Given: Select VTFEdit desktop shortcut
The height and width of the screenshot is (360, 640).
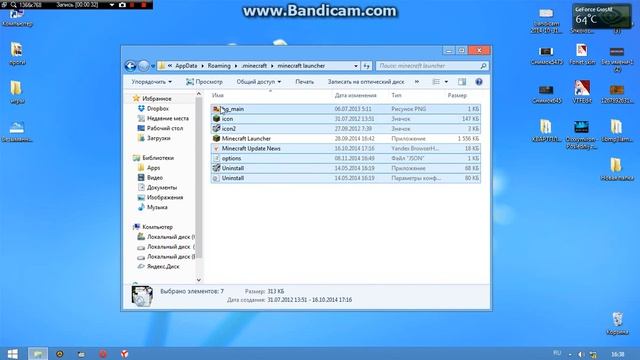Looking at the screenshot, I should coord(582,92).
